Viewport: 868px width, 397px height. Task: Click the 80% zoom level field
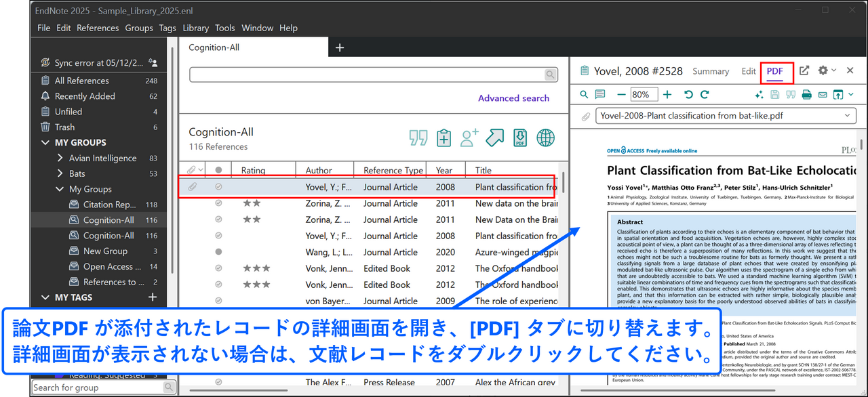coord(644,95)
